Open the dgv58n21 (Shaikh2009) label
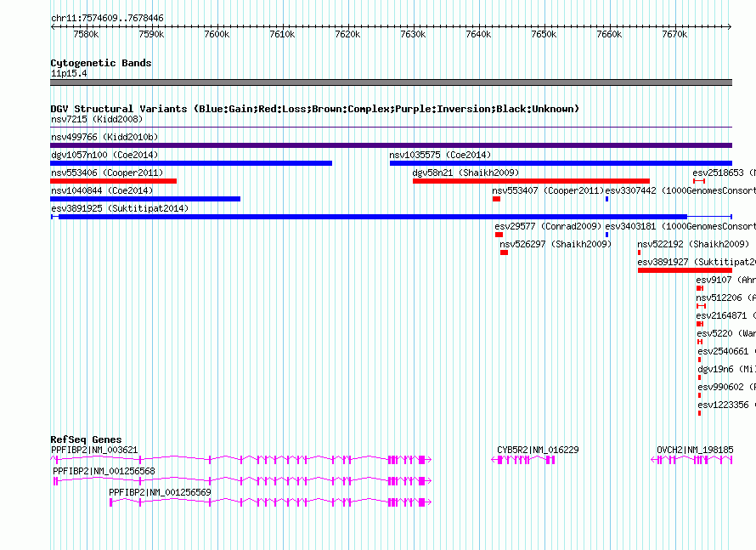The height and width of the screenshot is (550, 756). coord(465,173)
